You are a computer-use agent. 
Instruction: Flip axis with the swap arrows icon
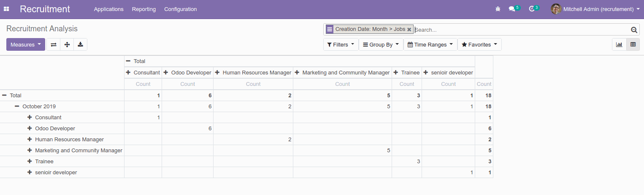coord(53,44)
